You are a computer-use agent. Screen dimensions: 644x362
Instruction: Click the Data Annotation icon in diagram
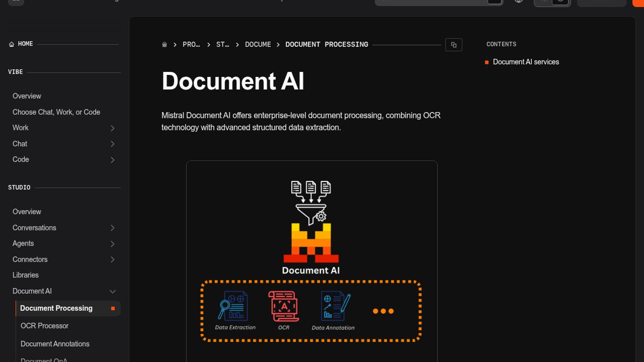point(335,306)
